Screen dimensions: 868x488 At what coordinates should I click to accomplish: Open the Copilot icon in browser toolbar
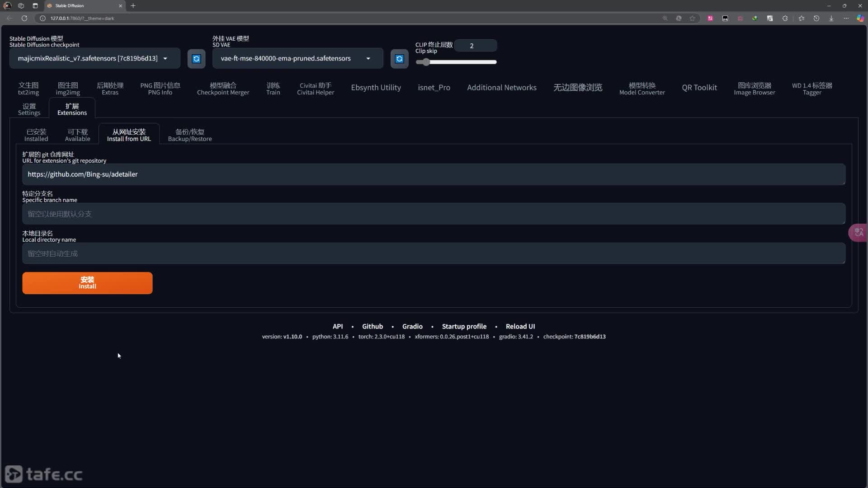[x=860, y=19]
